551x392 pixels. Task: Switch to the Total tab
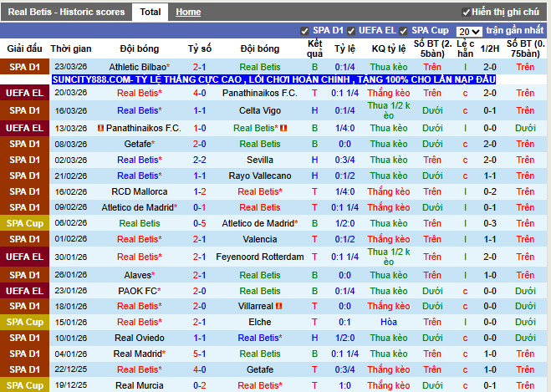tap(150, 12)
